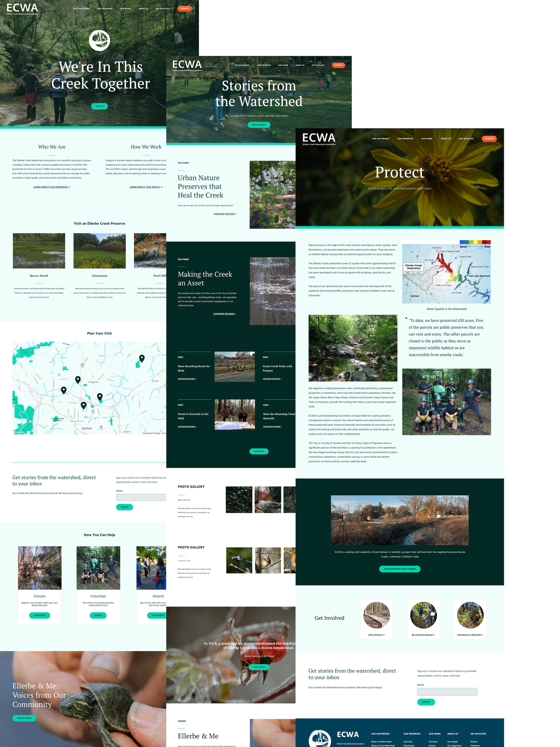560x747 pixels.
Task: Select the map pin north of Gorman
Action: [x=142, y=358]
